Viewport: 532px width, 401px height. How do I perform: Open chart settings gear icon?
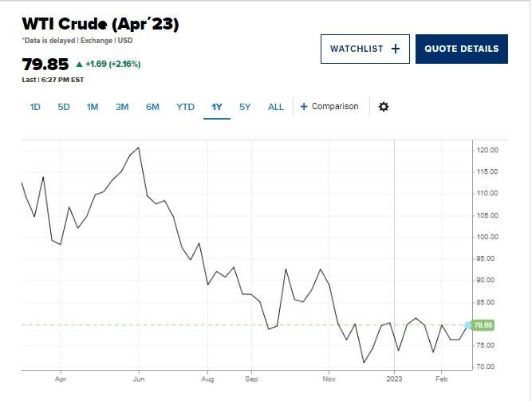pyautogui.click(x=384, y=107)
